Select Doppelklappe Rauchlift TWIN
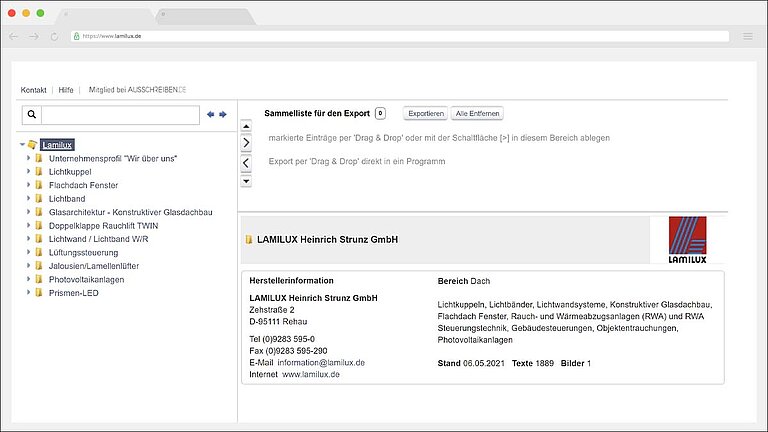The width and height of the screenshot is (768, 432). (x=103, y=226)
